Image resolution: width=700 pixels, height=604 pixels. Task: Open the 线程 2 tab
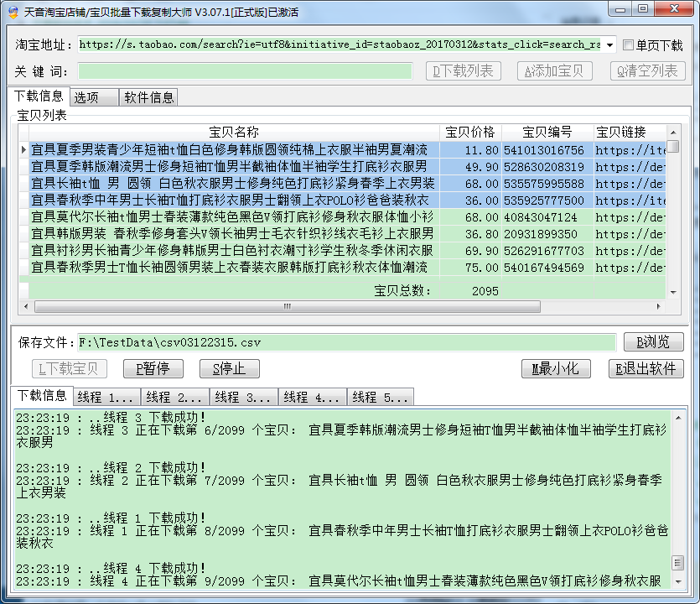(x=175, y=397)
